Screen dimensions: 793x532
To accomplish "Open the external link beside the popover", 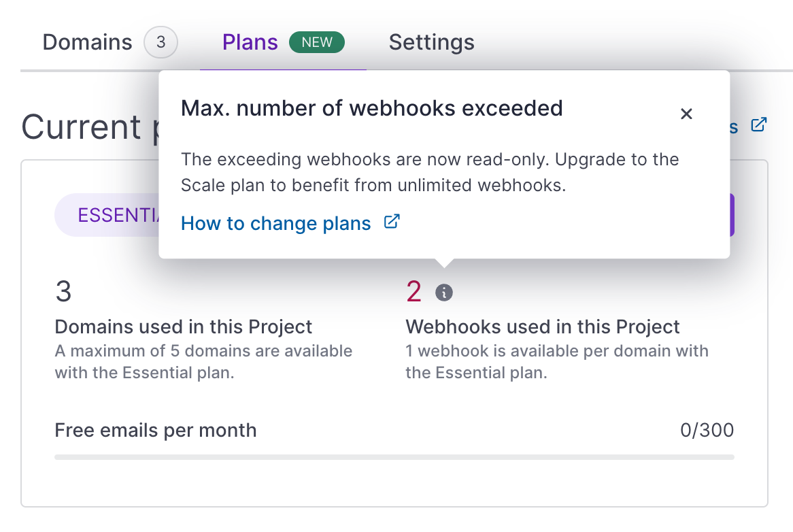I will (760, 125).
